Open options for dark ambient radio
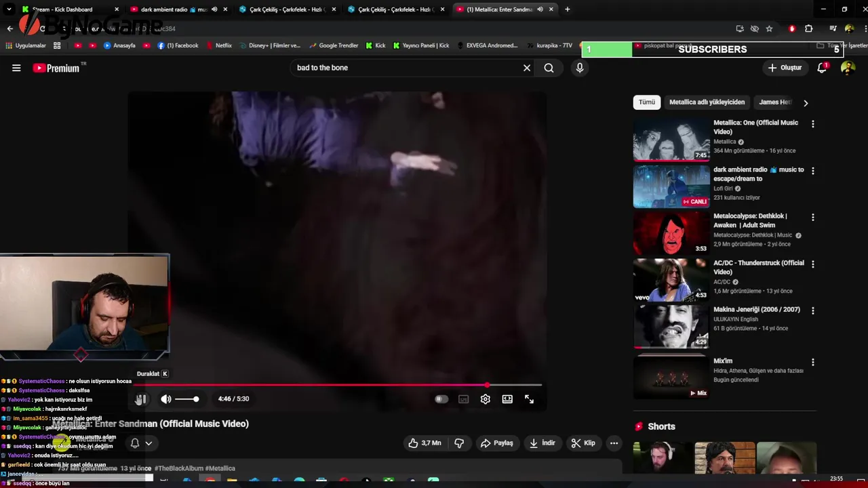Screen dimensions: 868x488 click(813, 171)
